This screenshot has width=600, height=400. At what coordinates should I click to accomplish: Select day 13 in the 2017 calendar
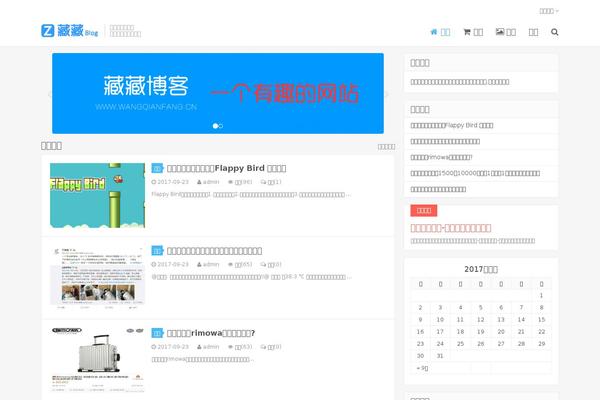[501, 320]
